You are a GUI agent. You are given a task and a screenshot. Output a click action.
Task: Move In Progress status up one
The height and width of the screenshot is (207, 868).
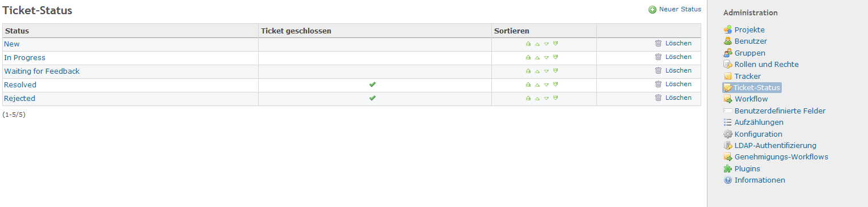coord(537,57)
